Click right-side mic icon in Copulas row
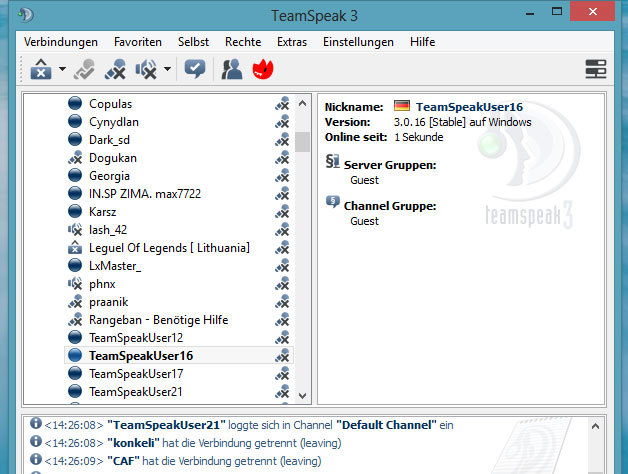Image resolution: width=628 pixels, height=474 pixels. pos(282,104)
